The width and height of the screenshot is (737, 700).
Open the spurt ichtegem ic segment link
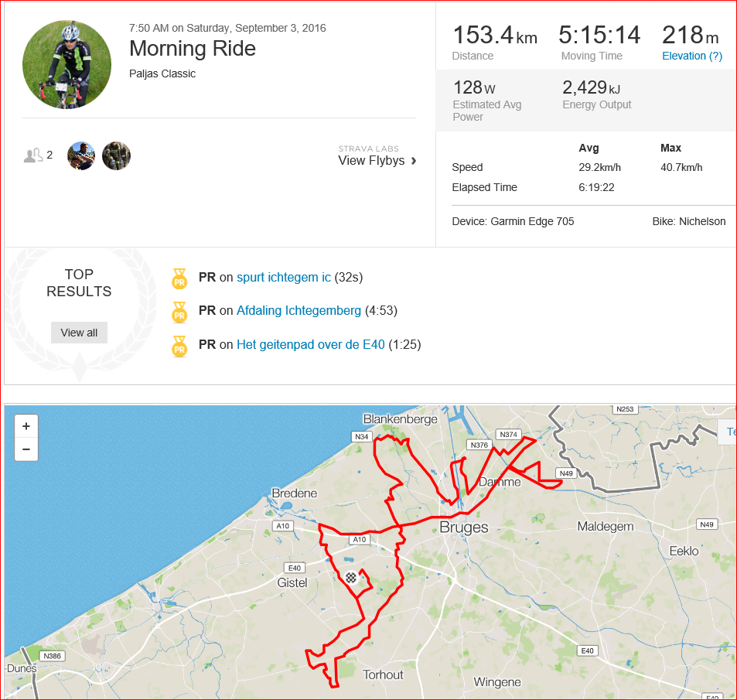point(284,278)
